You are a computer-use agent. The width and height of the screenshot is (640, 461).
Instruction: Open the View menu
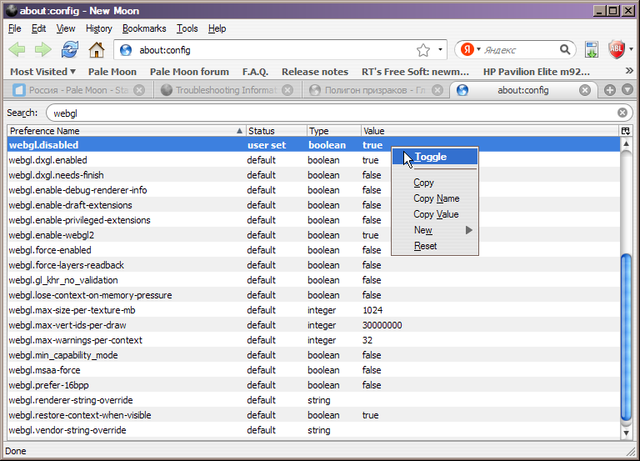tap(66, 29)
